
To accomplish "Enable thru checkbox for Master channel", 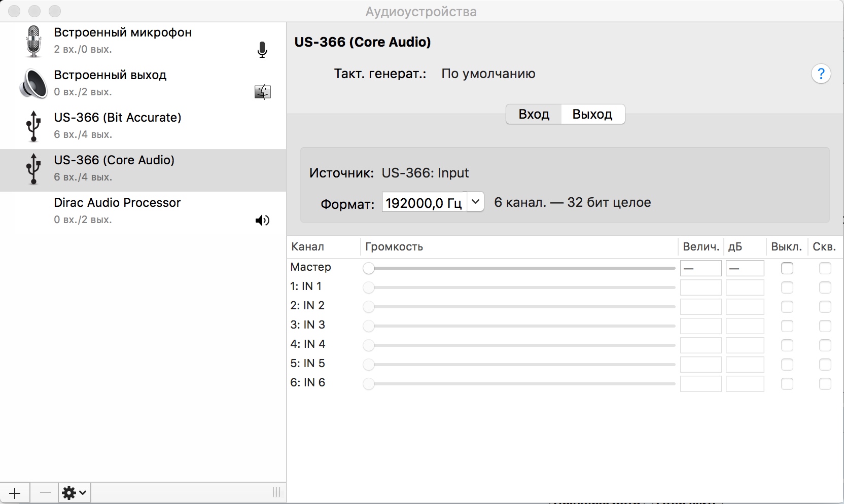I will (825, 268).
